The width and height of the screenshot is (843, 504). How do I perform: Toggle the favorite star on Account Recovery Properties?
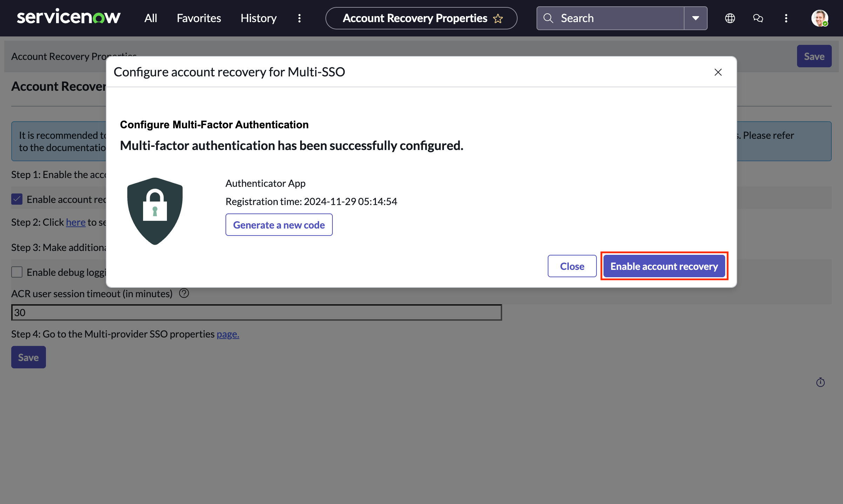[x=498, y=19]
